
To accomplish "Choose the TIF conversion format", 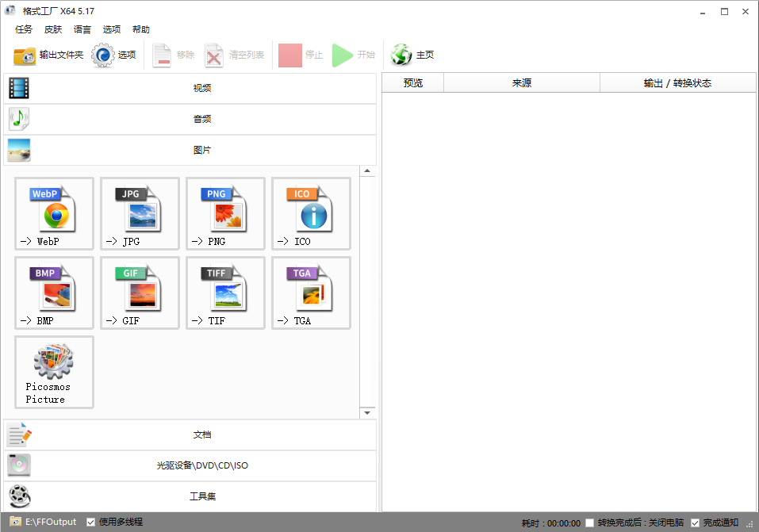I will pyautogui.click(x=225, y=293).
